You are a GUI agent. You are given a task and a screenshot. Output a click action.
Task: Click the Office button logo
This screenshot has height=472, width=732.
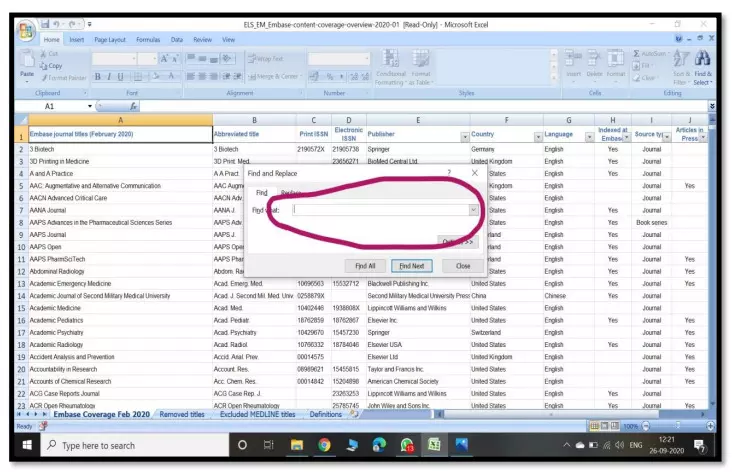pyautogui.click(x=27, y=30)
